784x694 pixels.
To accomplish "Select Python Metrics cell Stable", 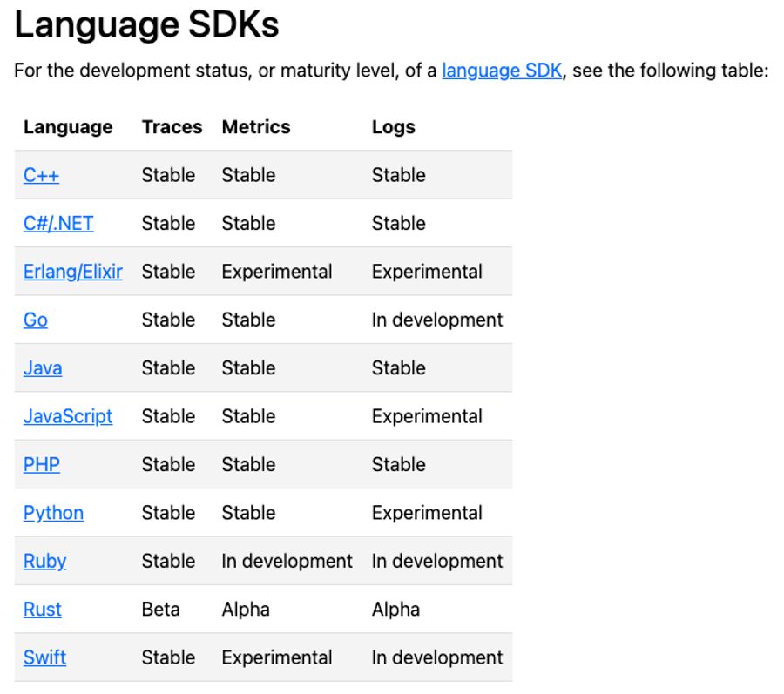I will click(x=248, y=513).
